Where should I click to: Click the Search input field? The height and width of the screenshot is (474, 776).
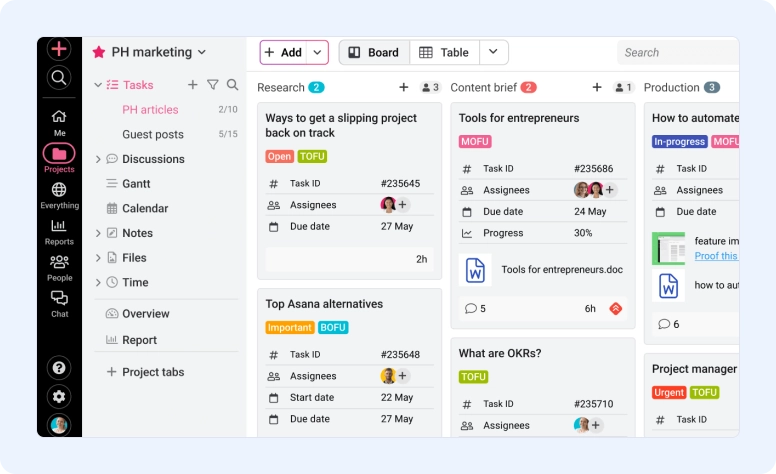tap(678, 53)
